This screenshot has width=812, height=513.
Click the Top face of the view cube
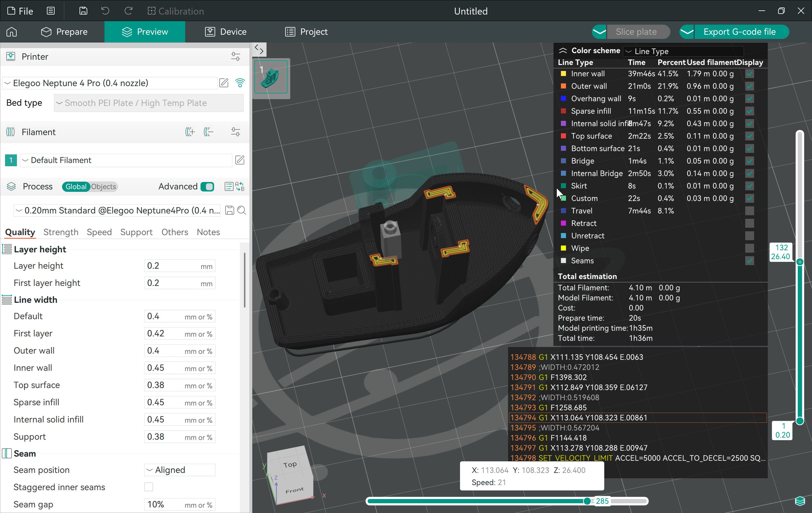(x=290, y=464)
